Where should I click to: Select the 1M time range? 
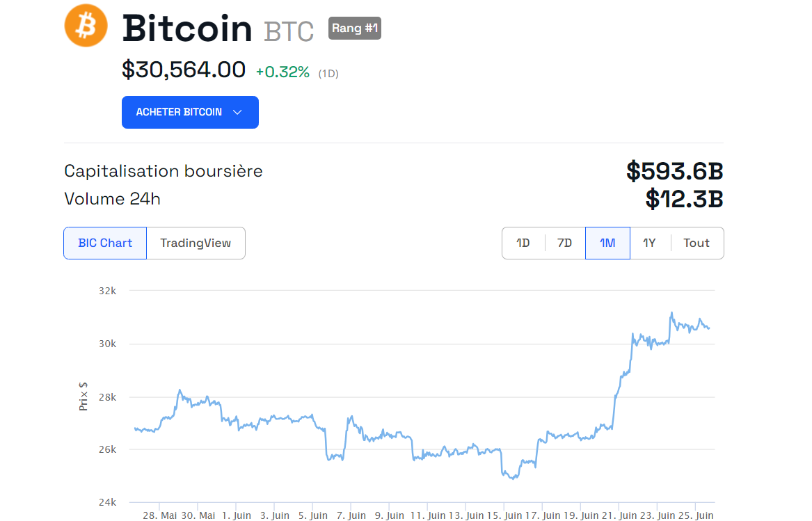(x=607, y=243)
